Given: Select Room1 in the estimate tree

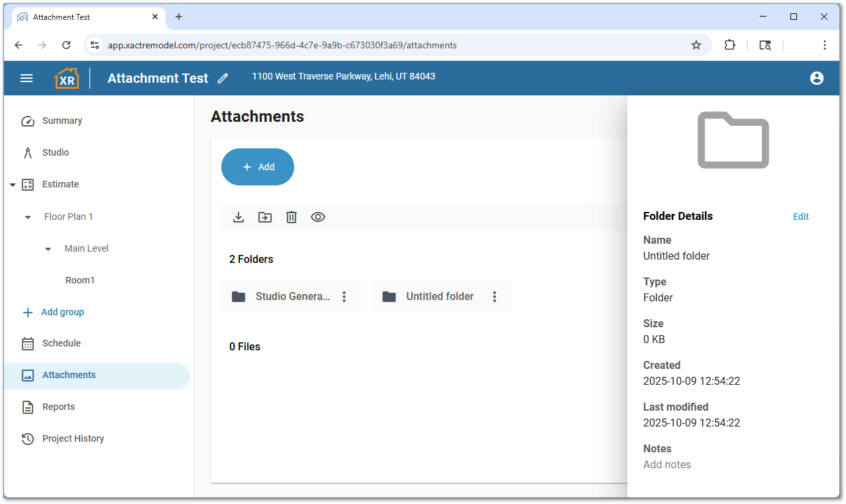Looking at the screenshot, I should pos(80,280).
